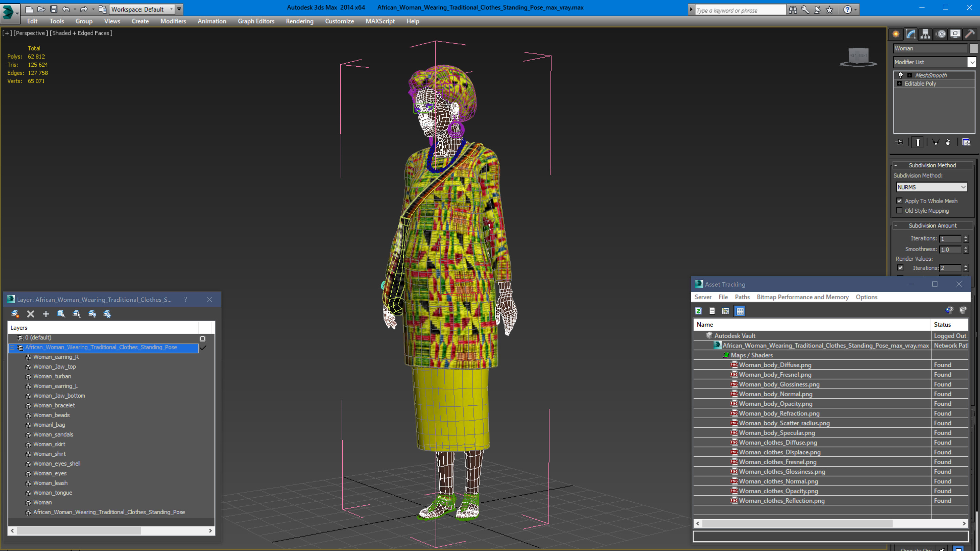Viewport: 980px width, 551px height.
Task: Click Layer dialog horizontal scrollbar thumb
Action: point(79,531)
